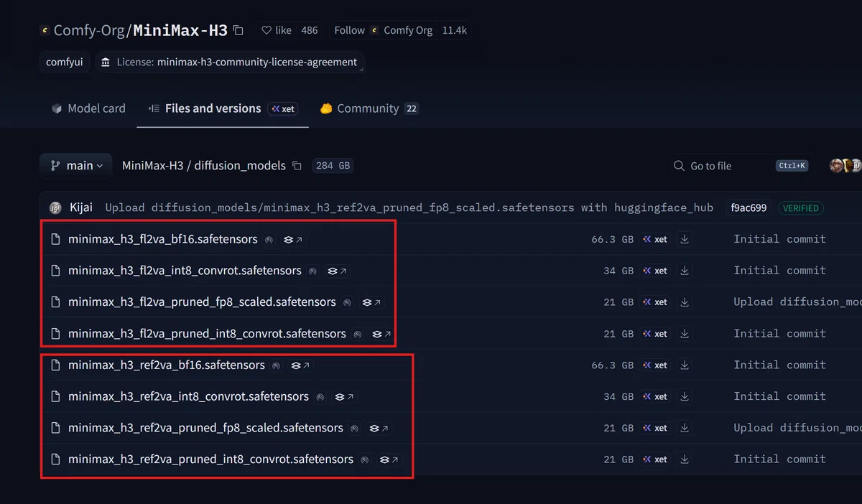Copy the model name next to MiniMax-H3
Image resolution: width=862 pixels, height=504 pixels.
(x=238, y=30)
